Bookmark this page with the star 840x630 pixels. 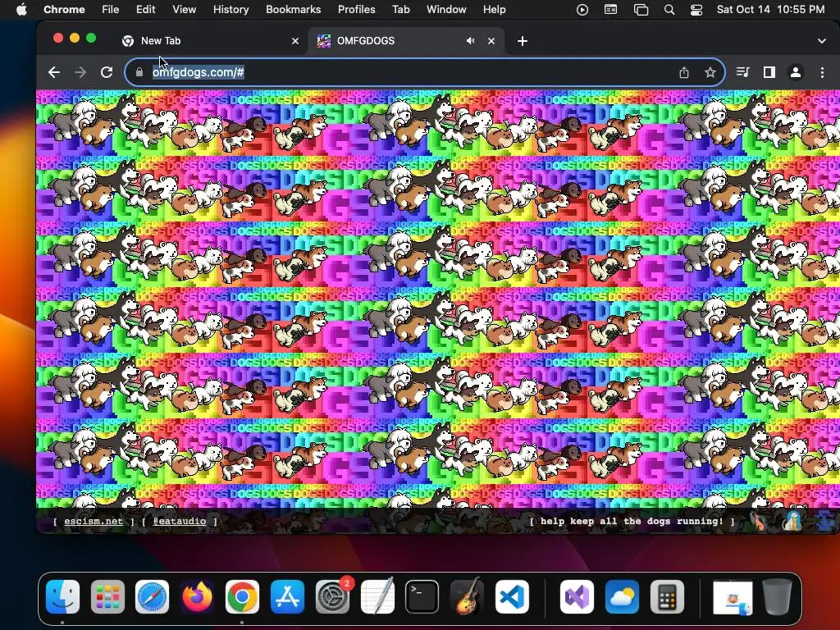(x=710, y=72)
